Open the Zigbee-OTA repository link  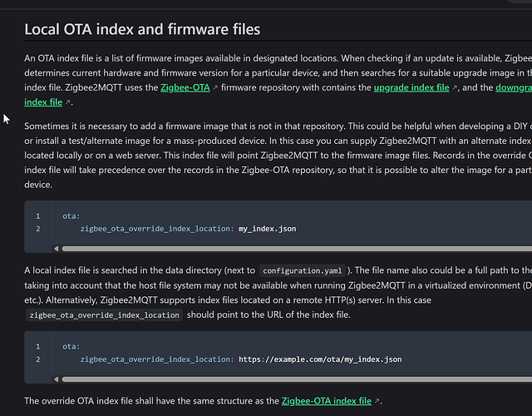185,87
